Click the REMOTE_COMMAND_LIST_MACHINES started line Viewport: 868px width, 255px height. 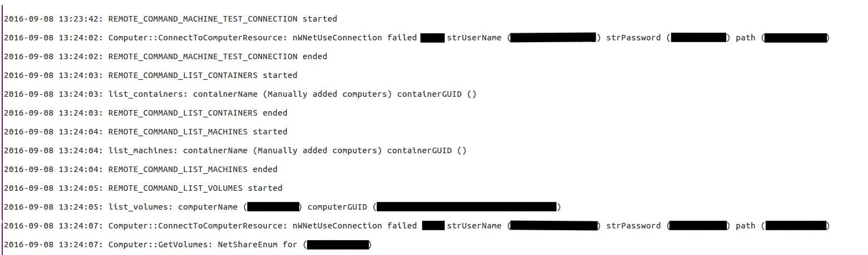(145, 132)
